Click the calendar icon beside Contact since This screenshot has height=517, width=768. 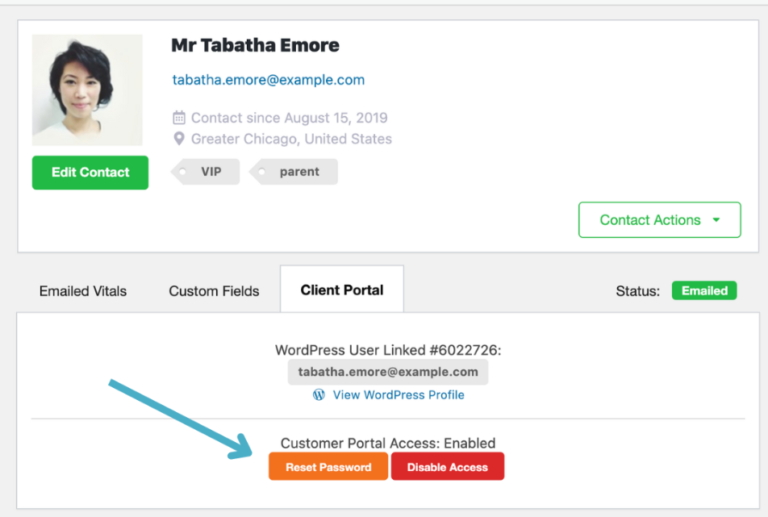tap(179, 118)
